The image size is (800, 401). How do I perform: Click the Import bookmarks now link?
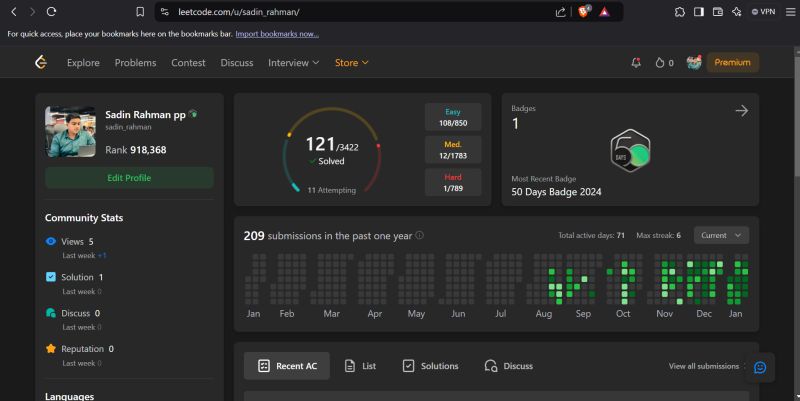click(277, 34)
